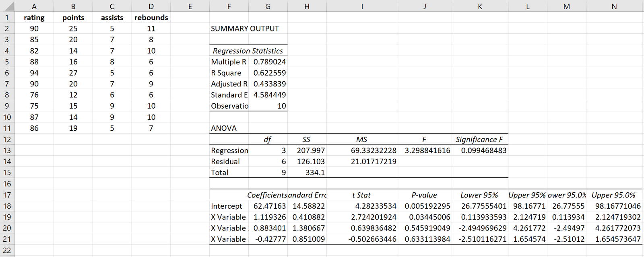Click residual SS value 126.103
The image size is (644, 257).
click(x=307, y=162)
